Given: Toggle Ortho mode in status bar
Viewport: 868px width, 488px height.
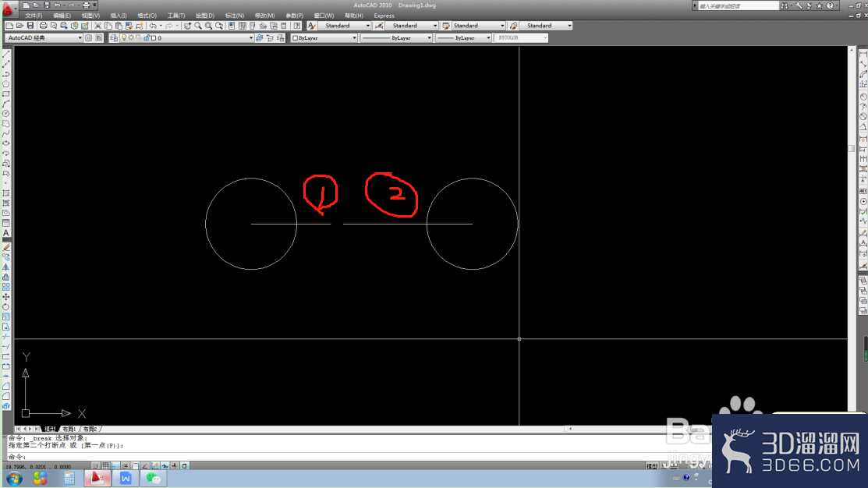Looking at the screenshot, I should click(x=115, y=466).
